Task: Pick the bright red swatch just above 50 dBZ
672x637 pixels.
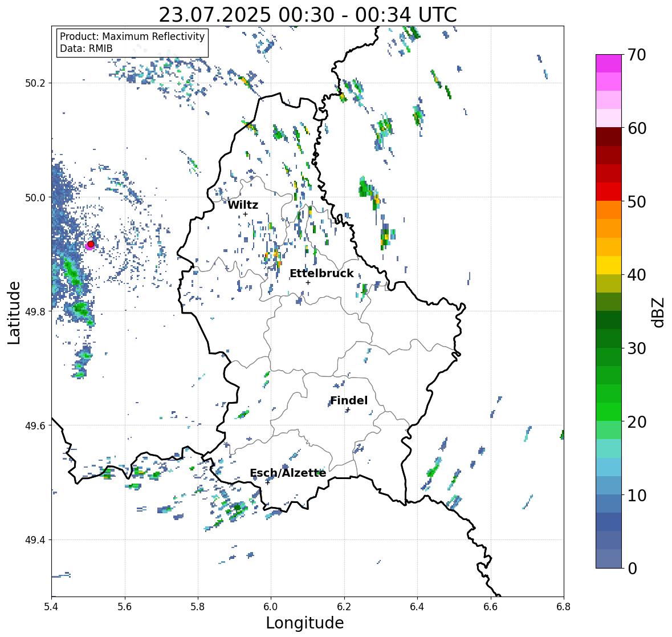Action: [609, 192]
